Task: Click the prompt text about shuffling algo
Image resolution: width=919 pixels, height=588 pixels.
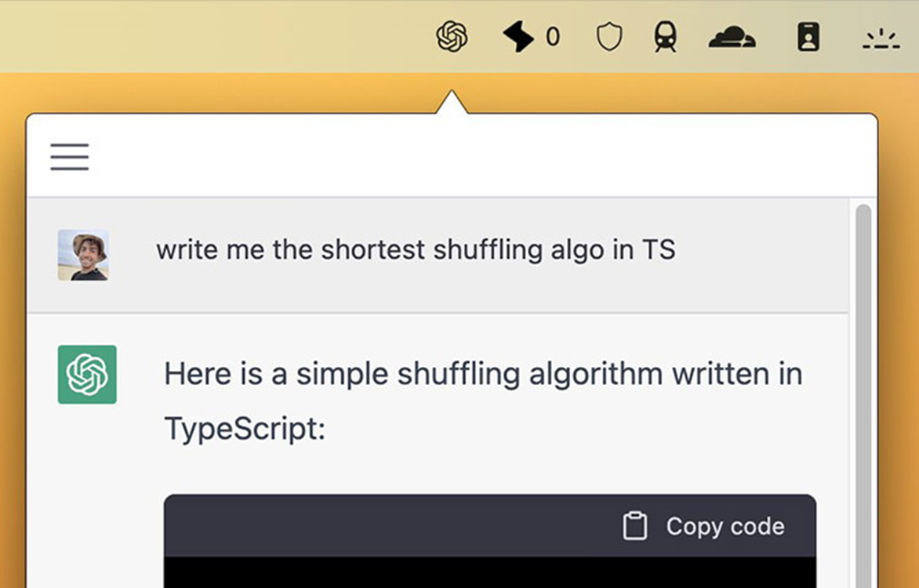Action: pyautogui.click(x=416, y=250)
